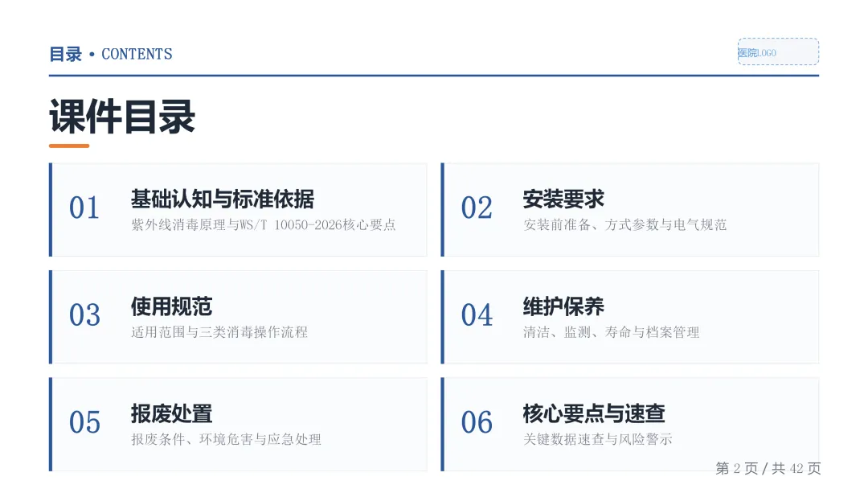Open 基础认知与标准依据 section heading
868x489 pixels.
223,199
